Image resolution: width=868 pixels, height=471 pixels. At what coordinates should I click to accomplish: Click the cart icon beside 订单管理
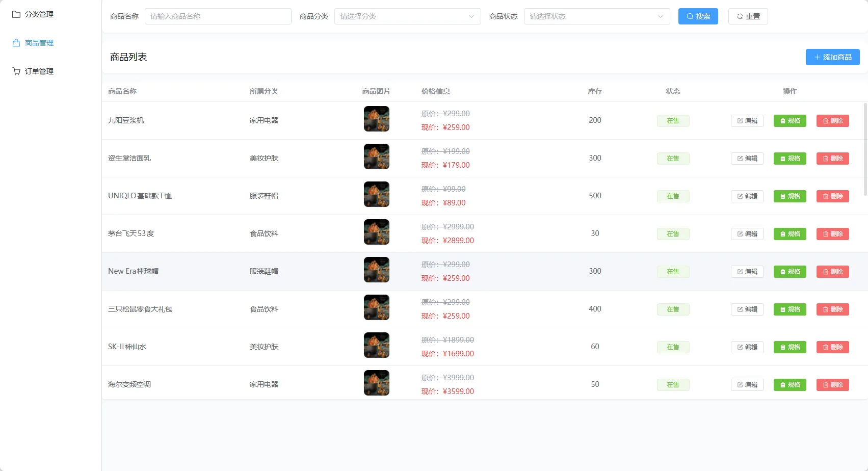[x=16, y=71]
